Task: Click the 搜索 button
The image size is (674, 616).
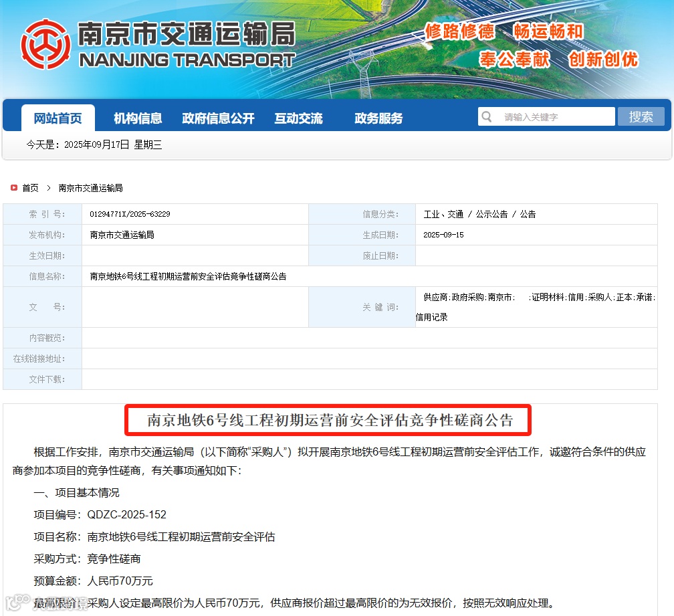Action: pyautogui.click(x=641, y=116)
